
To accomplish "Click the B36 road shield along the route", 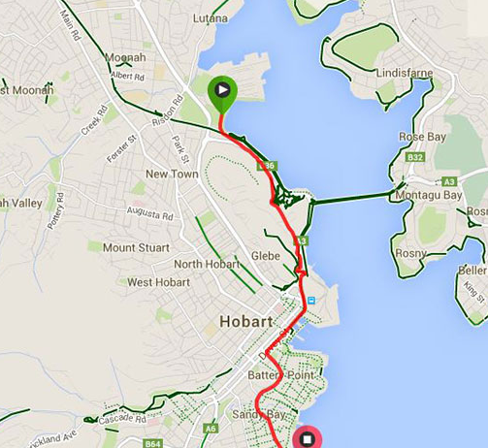I will (267, 166).
